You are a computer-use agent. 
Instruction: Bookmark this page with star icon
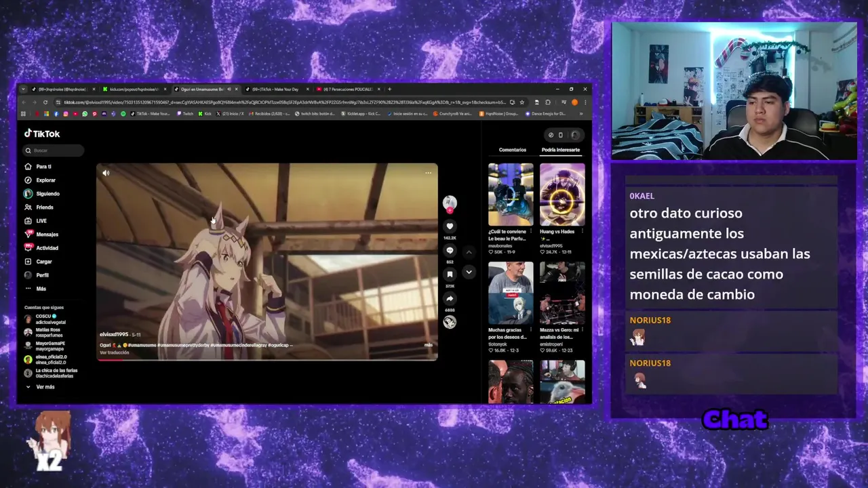[x=521, y=102]
